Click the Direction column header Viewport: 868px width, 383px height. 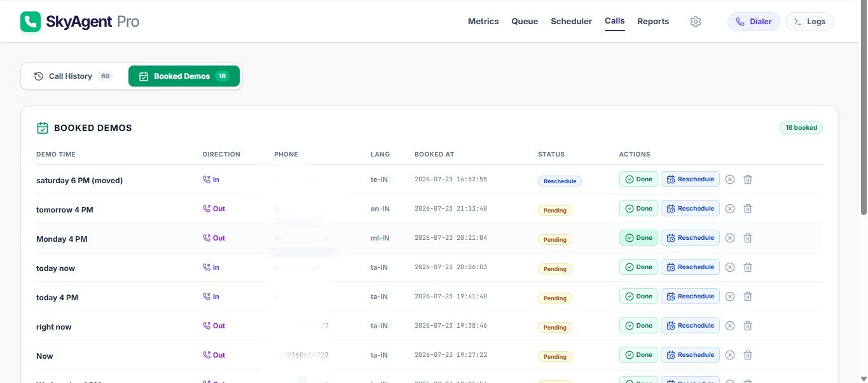pyautogui.click(x=221, y=155)
